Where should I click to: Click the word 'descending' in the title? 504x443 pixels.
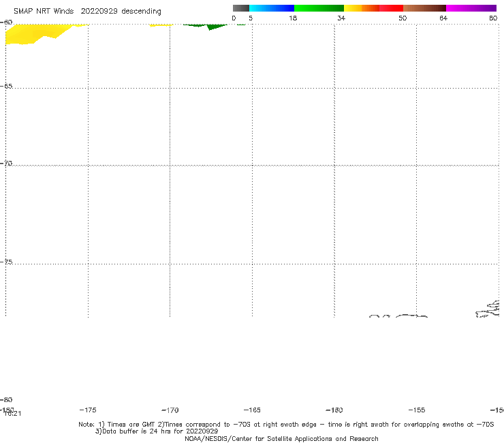pos(141,12)
